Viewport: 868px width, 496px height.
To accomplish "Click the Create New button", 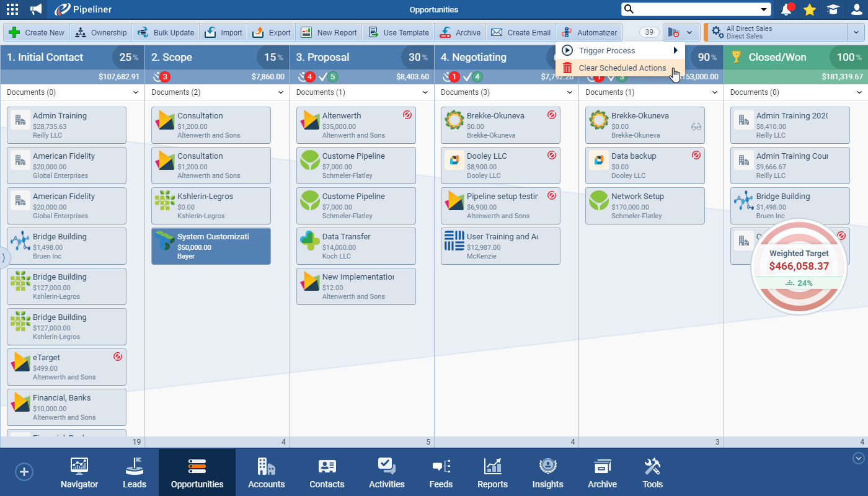I will click(37, 33).
